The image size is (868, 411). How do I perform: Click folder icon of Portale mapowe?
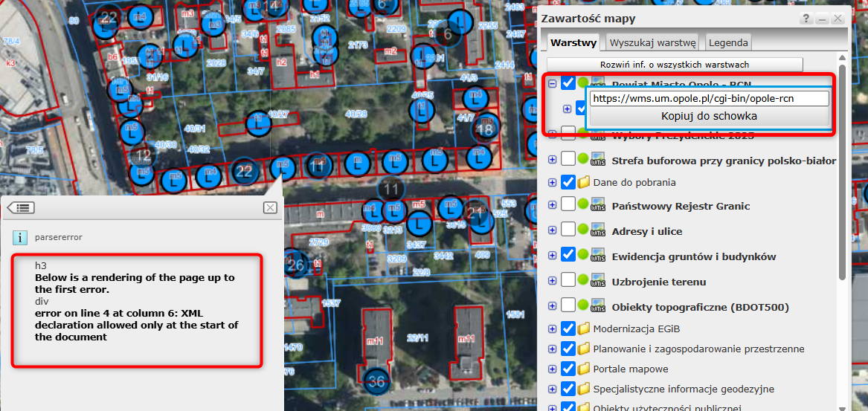tap(584, 369)
